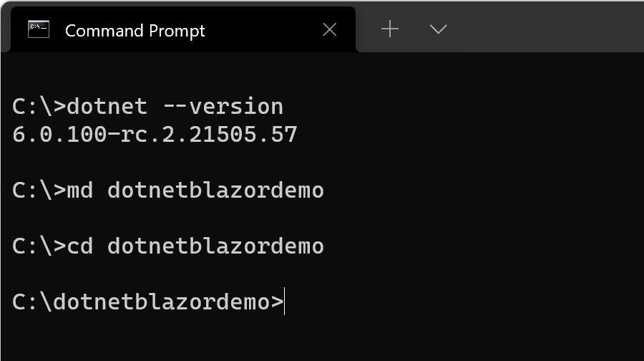Click the "C:\>" prompt before cd

[39, 246]
